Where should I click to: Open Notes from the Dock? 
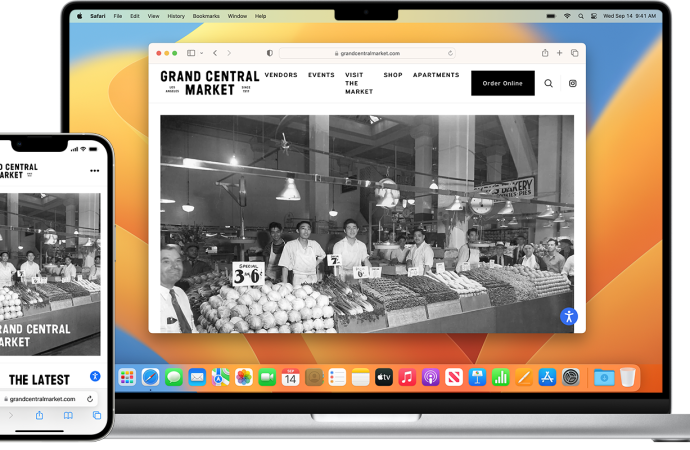point(360,377)
